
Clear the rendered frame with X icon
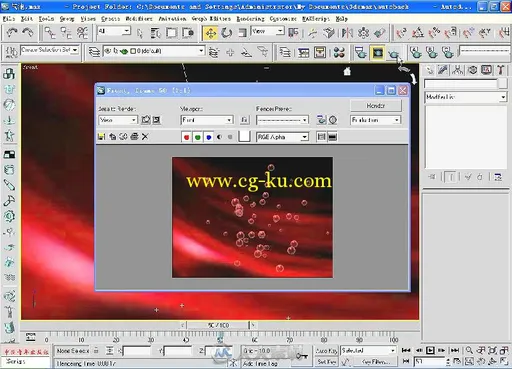(145, 136)
